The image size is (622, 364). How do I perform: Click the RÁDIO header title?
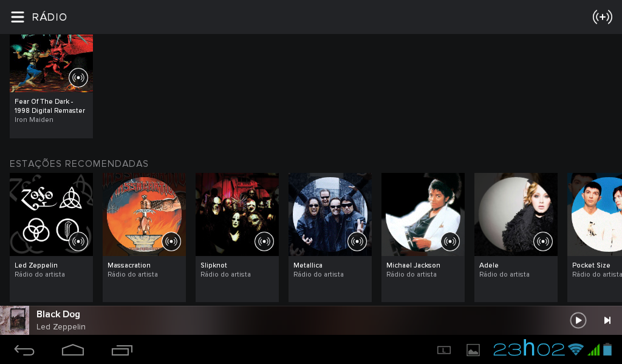click(50, 17)
